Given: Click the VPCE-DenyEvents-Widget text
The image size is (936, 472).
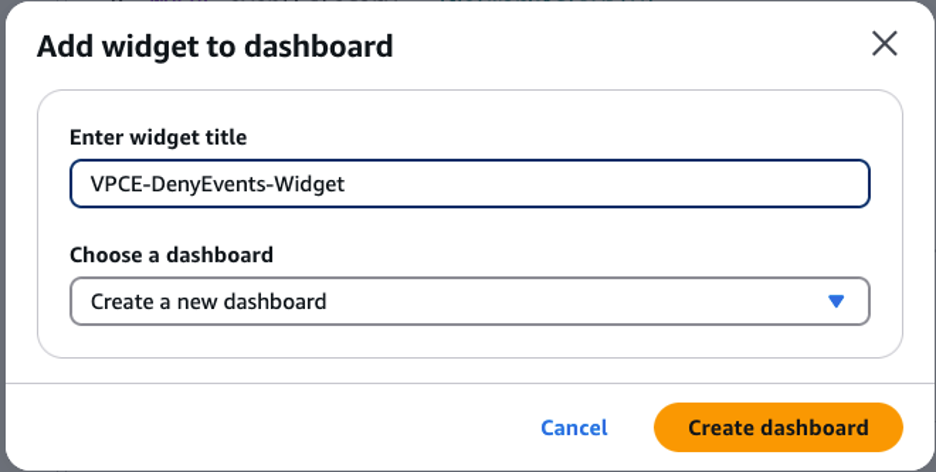Looking at the screenshot, I should [x=217, y=184].
